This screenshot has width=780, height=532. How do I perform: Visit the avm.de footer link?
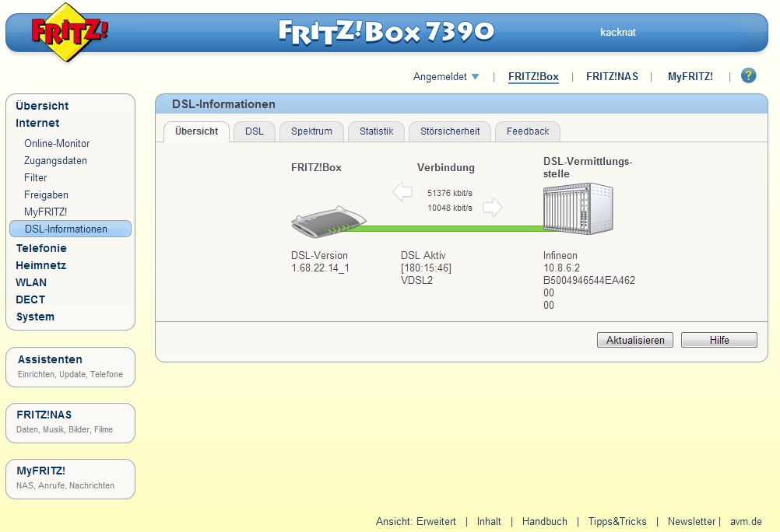[x=746, y=522]
